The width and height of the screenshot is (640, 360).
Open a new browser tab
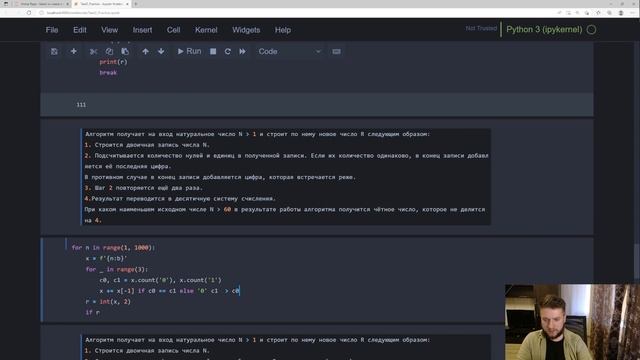pyautogui.click(x=136, y=4)
